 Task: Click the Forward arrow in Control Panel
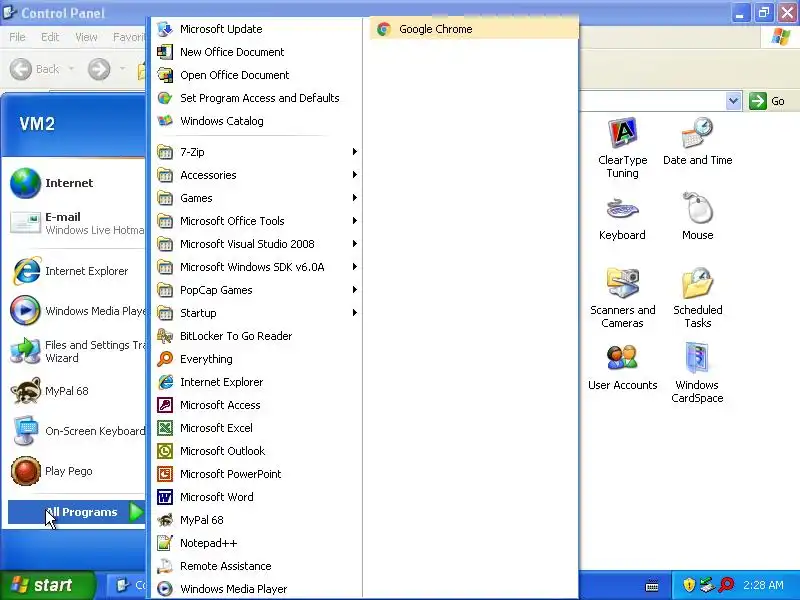tap(99, 69)
